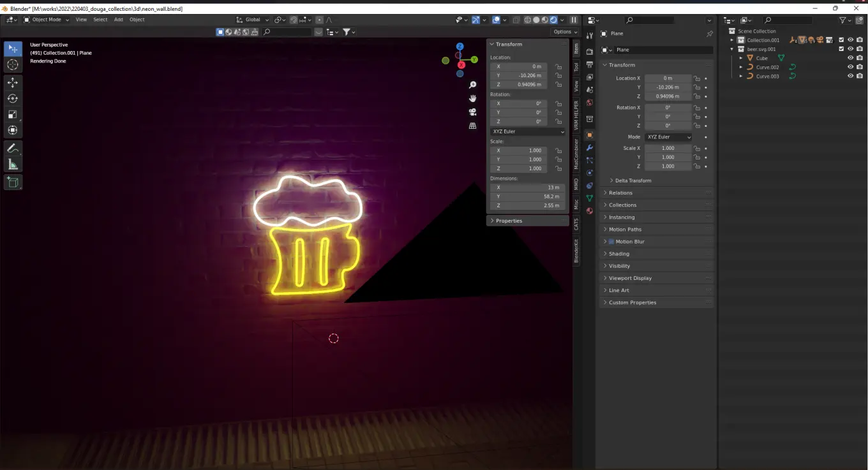This screenshot has width=868, height=470.
Task: Select the Add Cube tool
Action: pos(13,182)
